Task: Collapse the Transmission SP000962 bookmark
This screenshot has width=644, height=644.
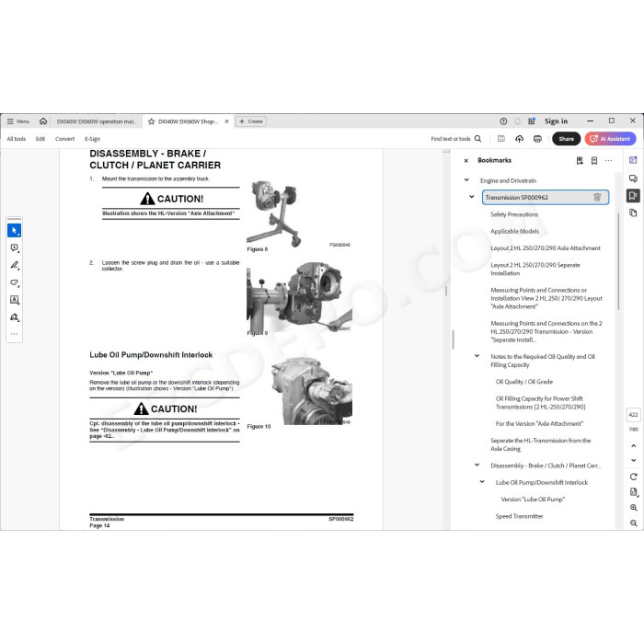Action: click(x=471, y=197)
